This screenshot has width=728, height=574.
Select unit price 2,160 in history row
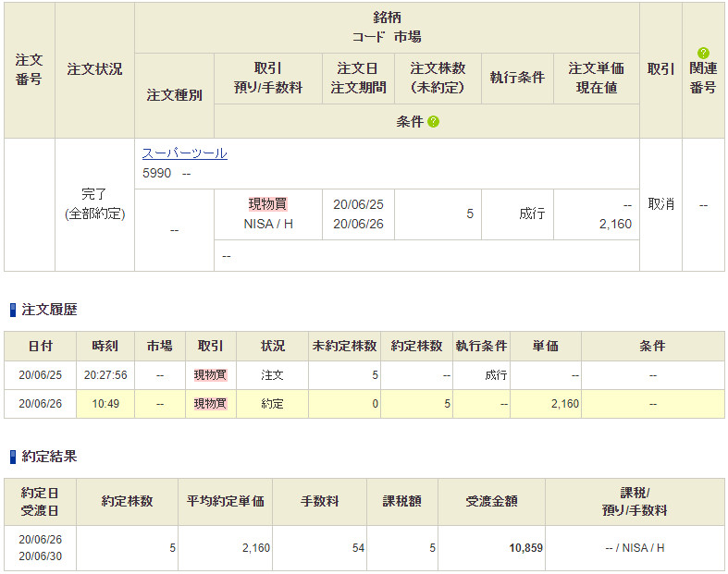[565, 404]
